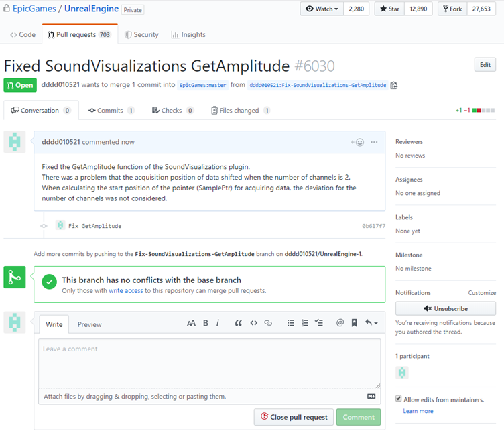Focus the Leave a comment text area

(x=210, y=364)
